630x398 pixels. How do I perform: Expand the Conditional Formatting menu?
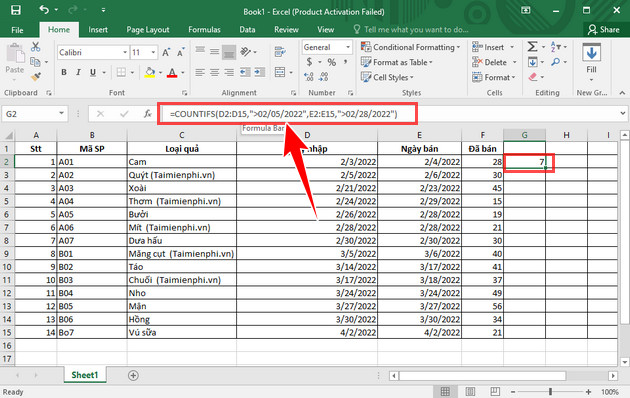click(411, 47)
